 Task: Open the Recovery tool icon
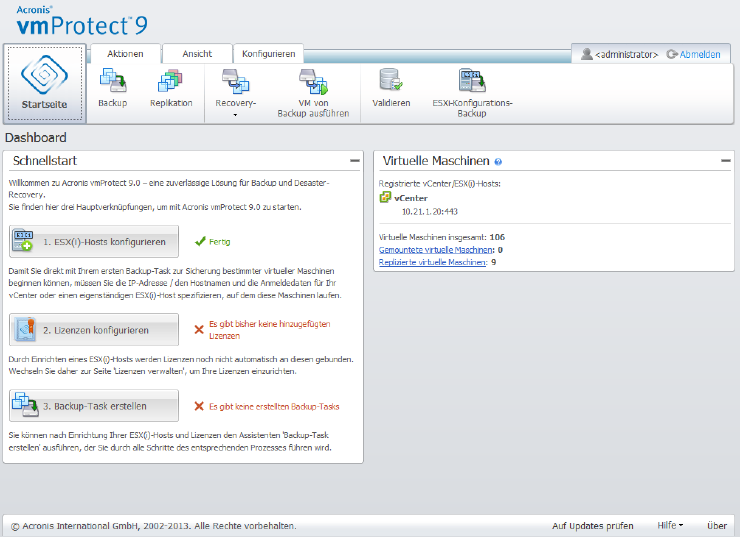click(235, 81)
